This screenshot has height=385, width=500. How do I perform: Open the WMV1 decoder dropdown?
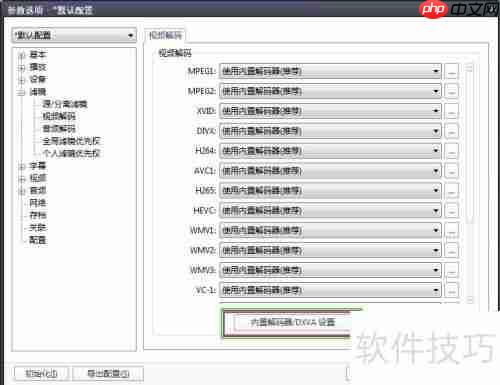point(330,230)
